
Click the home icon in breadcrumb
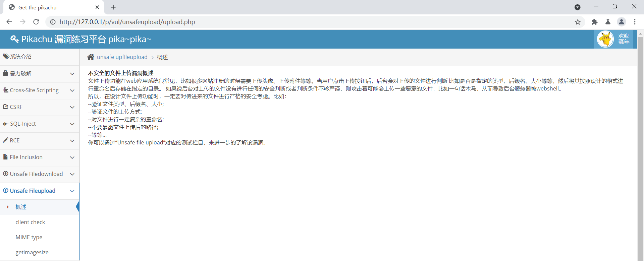(91, 57)
